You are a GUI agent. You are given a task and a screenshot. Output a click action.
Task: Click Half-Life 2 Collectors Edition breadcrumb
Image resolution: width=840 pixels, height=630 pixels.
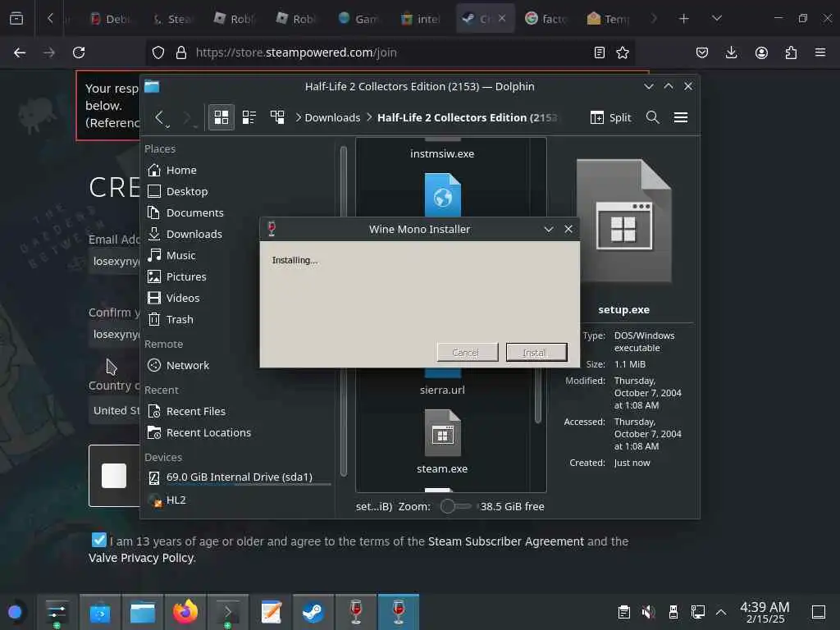tap(467, 117)
